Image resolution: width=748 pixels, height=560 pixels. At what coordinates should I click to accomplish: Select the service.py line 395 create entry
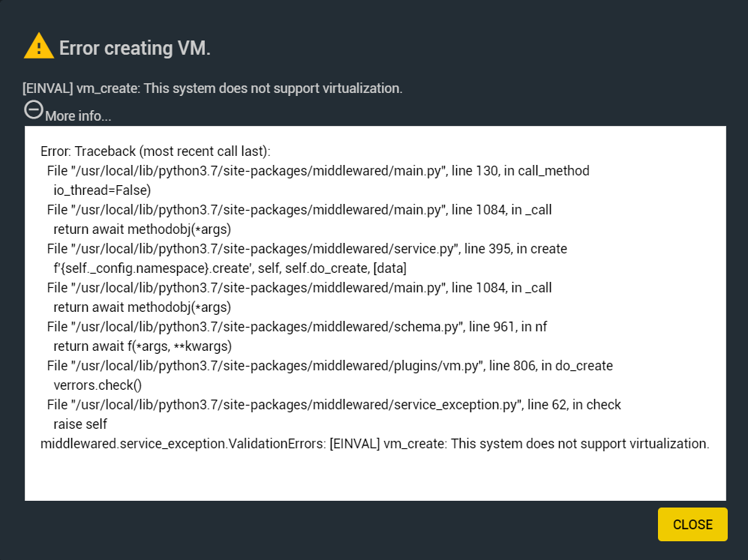pos(307,249)
